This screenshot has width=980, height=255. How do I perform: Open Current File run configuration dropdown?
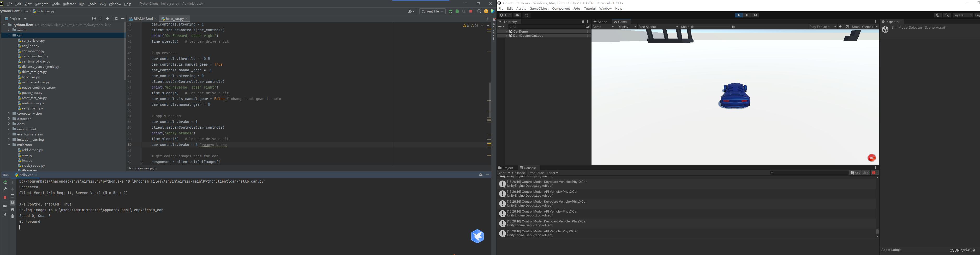point(432,11)
